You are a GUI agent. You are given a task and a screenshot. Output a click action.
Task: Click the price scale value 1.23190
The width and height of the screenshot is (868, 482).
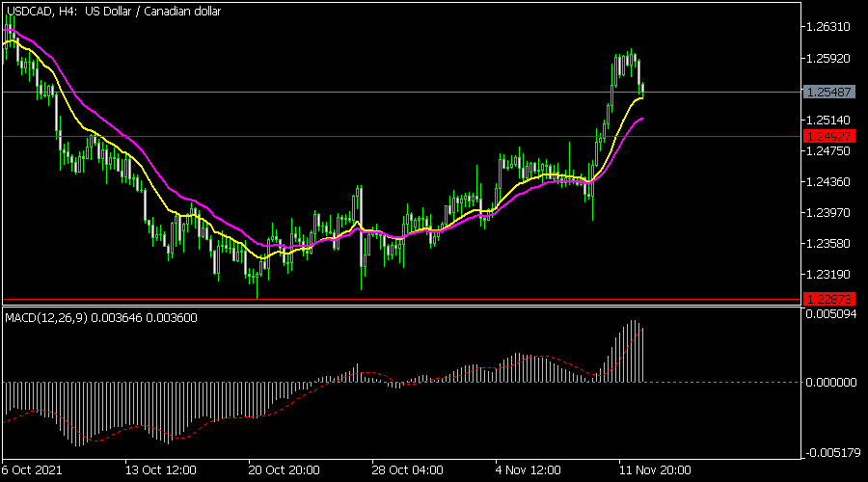point(828,275)
